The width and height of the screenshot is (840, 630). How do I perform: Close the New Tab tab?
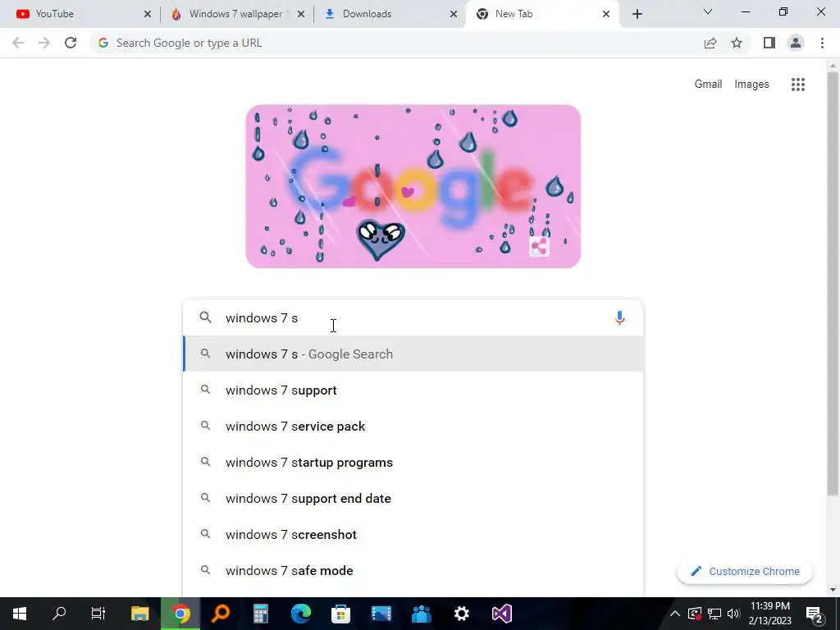[x=606, y=14]
